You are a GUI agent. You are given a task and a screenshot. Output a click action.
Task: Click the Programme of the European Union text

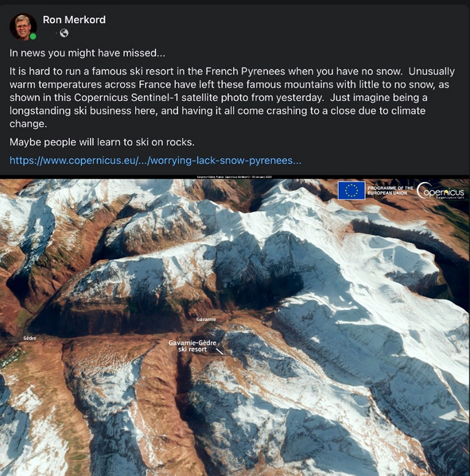coord(390,191)
